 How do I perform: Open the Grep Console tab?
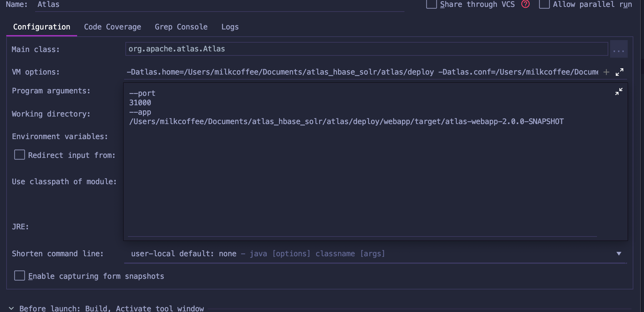[181, 27]
